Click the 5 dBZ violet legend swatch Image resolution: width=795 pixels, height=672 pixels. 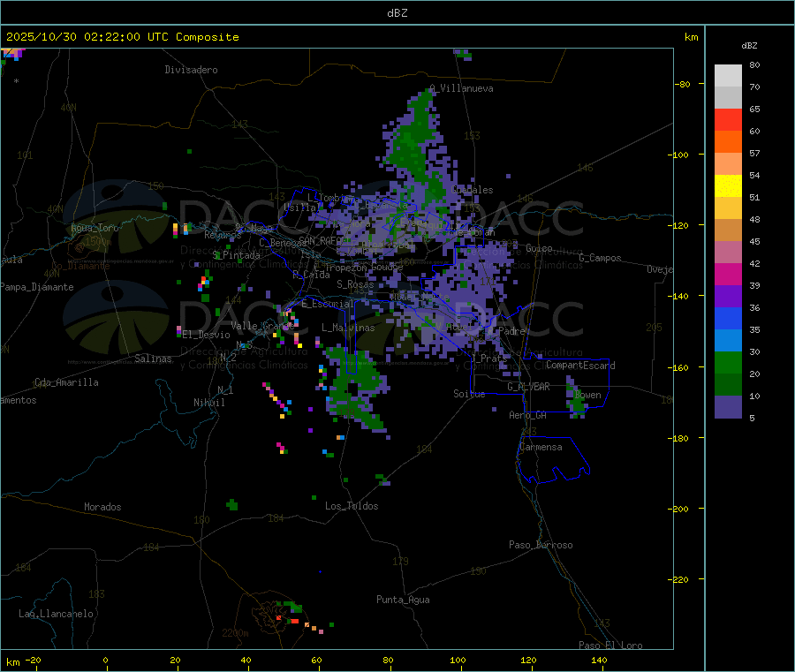(x=728, y=407)
